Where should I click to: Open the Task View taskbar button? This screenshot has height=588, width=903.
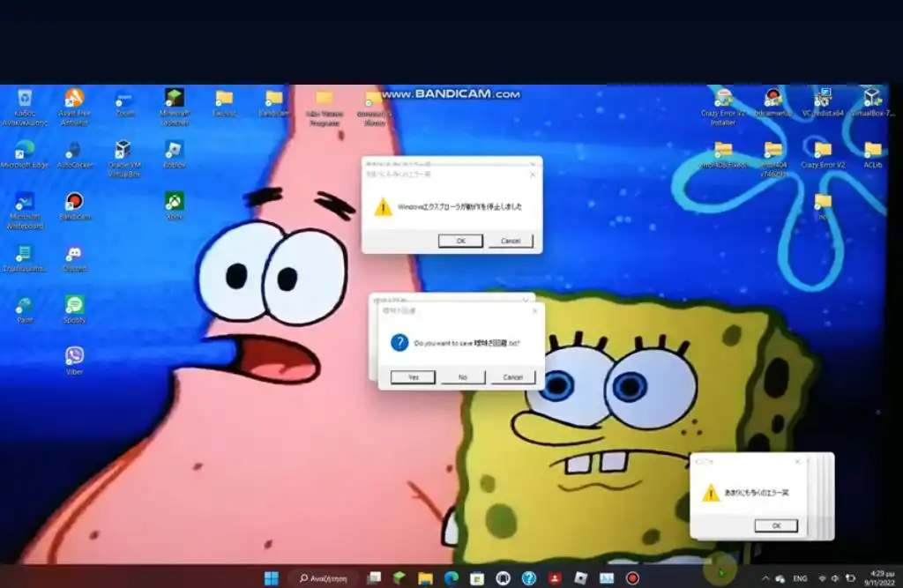[x=373, y=577]
